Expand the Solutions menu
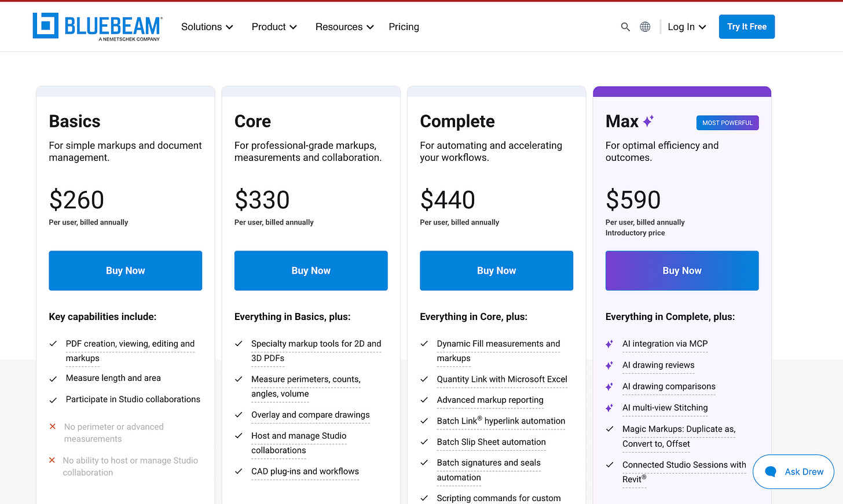Image resolution: width=843 pixels, height=504 pixels. pyautogui.click(x=207, y=27)
